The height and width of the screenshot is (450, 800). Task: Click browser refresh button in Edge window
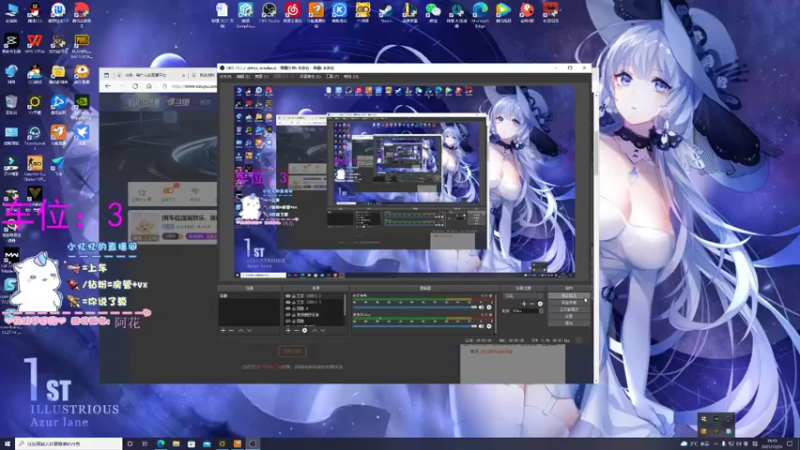(x=135, y=86)
